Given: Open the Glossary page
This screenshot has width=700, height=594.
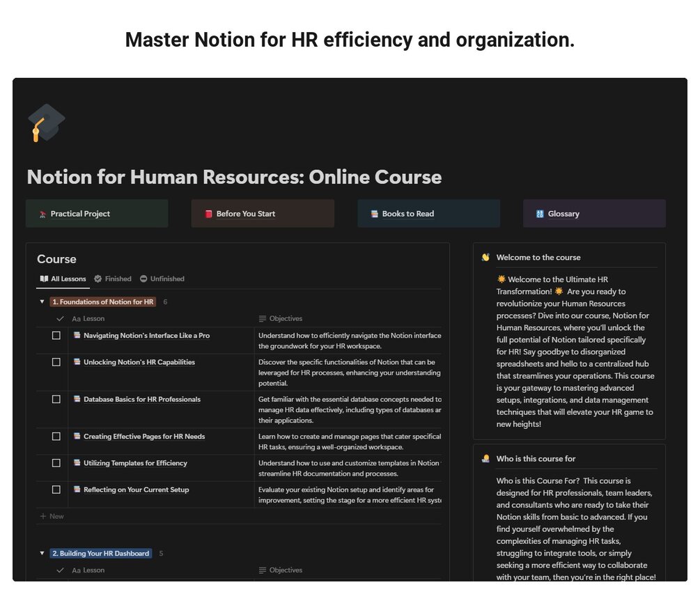Looking at the screenshot, I should click(594, 214).
